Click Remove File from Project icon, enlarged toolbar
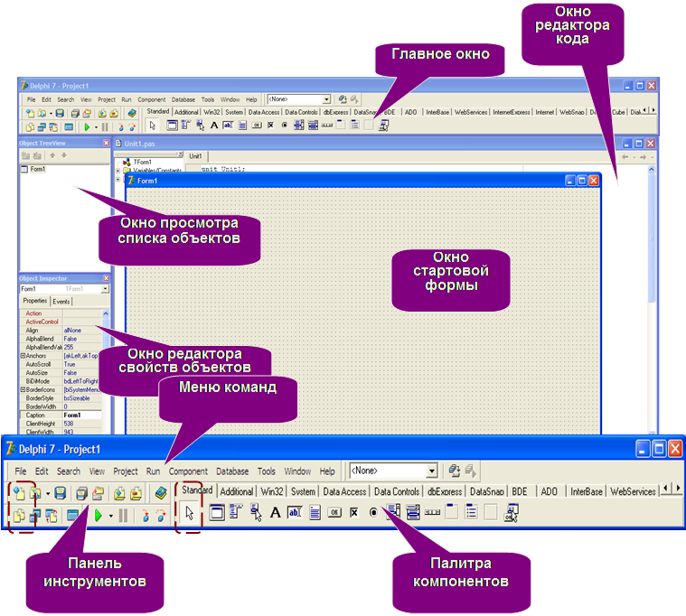The height and width of the screenshot is (616, 686). pos(136,493)
